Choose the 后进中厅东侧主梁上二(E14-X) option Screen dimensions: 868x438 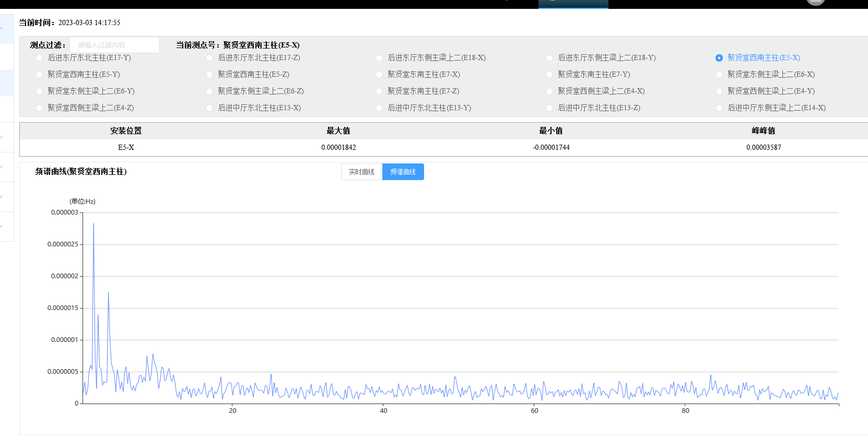click(719, 108)
